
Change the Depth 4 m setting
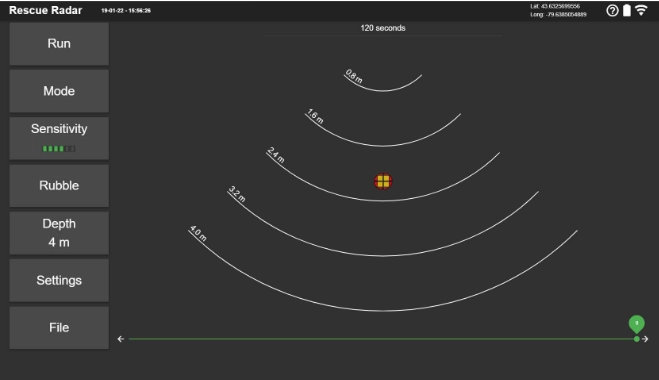59,233
